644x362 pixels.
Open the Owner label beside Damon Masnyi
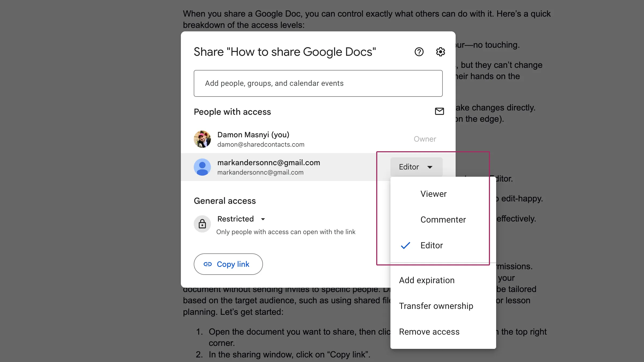(425, 139)
